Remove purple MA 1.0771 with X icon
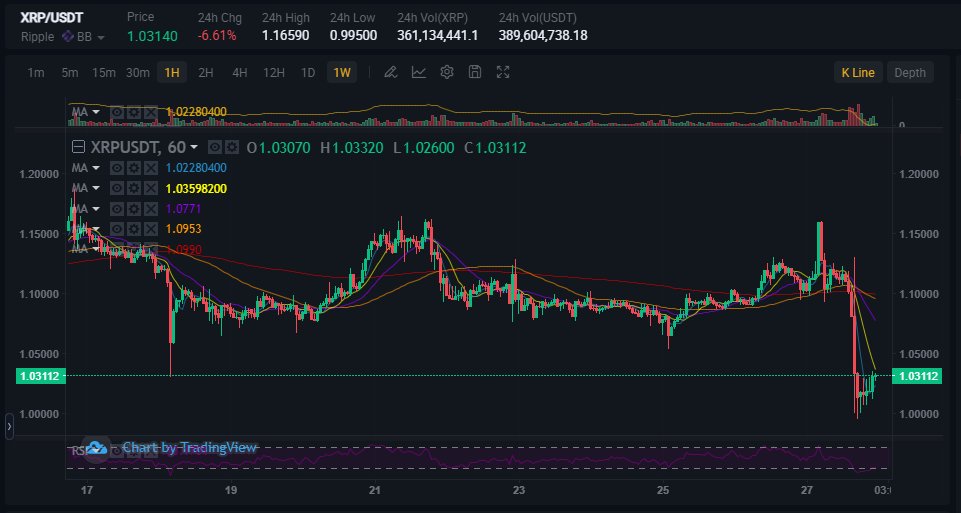 tap(151, 208)
